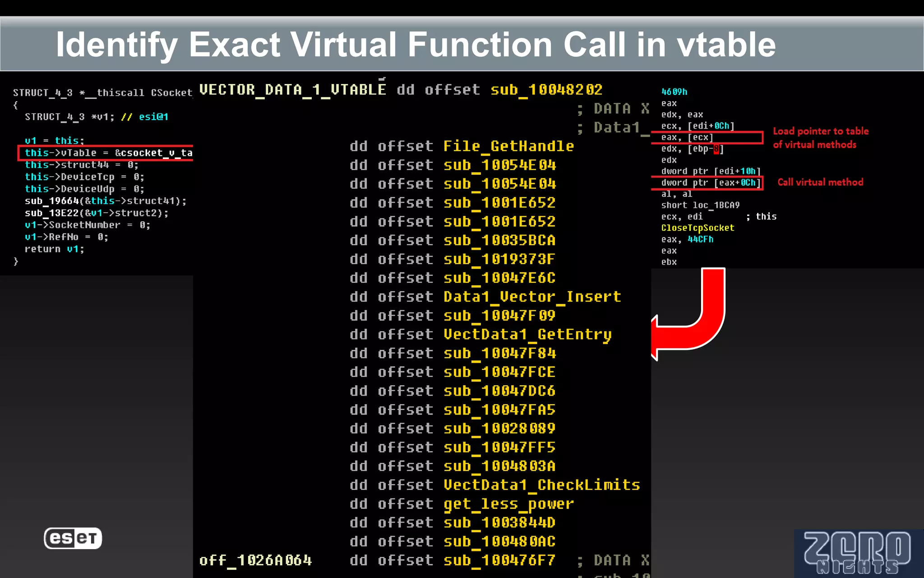This screenshot has height=578, width=924.
Task: Click the 'this->DeviceUdp = 0;' line
Action: click(84, 189)
